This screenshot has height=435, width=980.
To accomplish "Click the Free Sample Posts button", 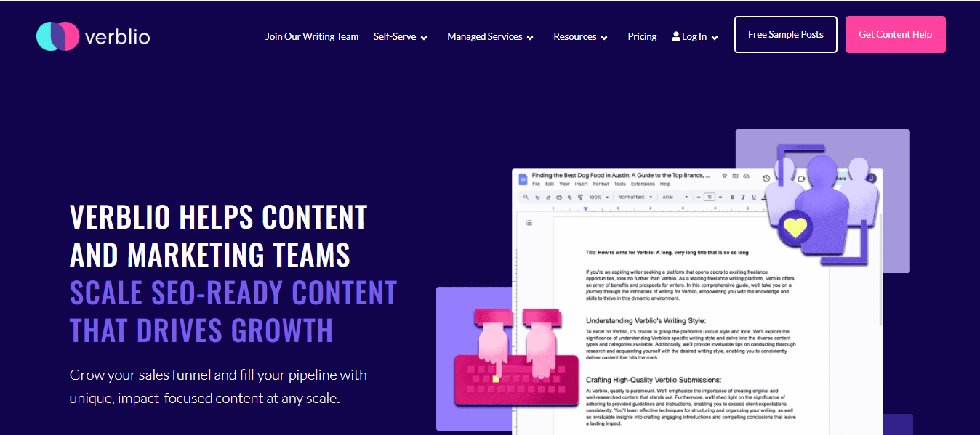I will [786, 35].
